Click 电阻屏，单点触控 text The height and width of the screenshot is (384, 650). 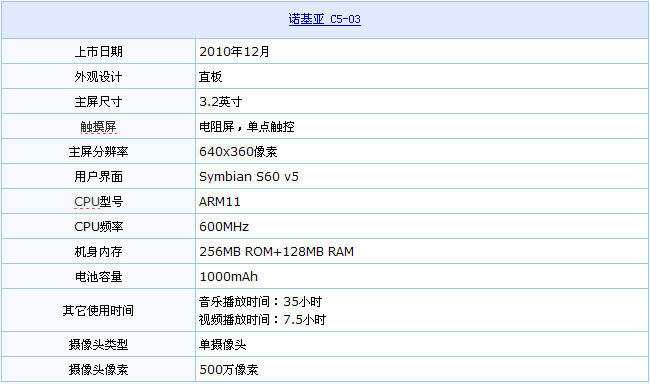click(x=247, y=126)
